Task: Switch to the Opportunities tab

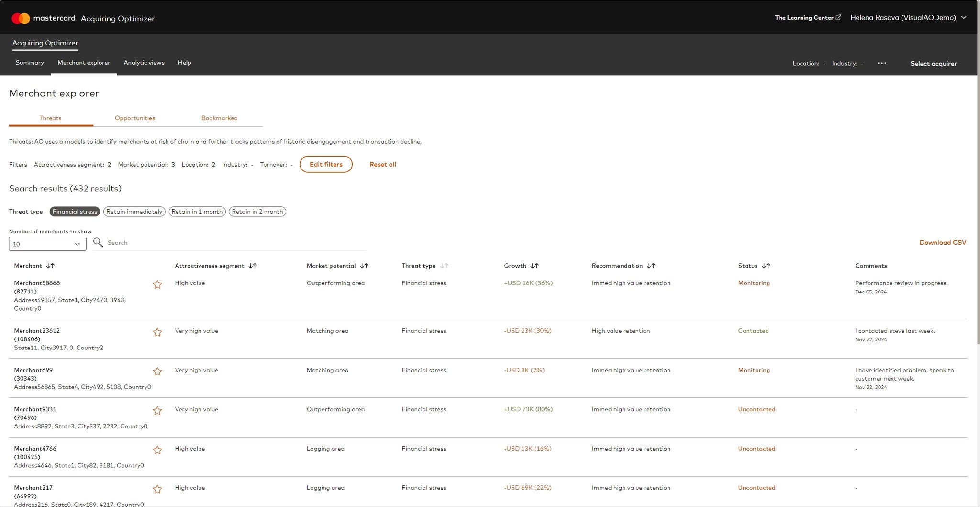Action: 134,118
